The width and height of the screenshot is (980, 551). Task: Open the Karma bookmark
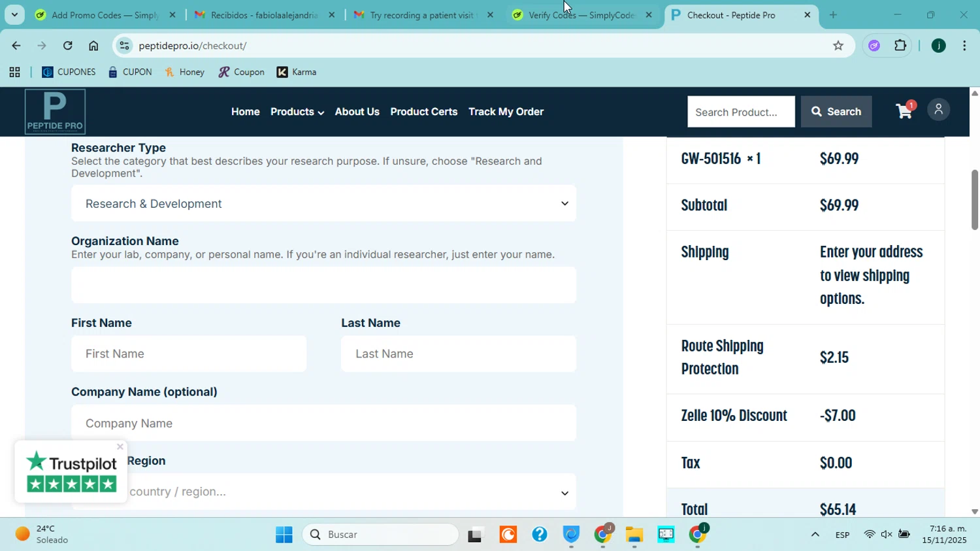pos(297,73)
